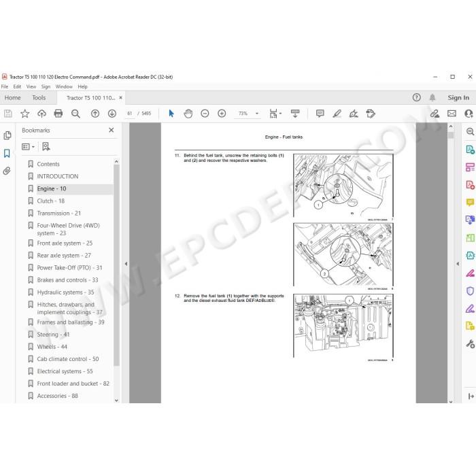Open the Sign document tool

click(354, 114)
